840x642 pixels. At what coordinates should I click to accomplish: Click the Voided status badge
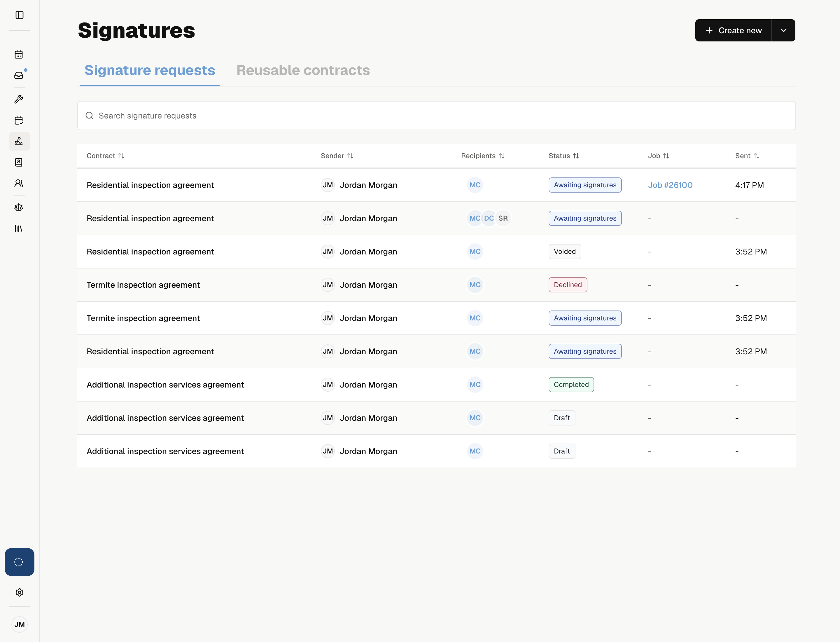pos(565,252)
